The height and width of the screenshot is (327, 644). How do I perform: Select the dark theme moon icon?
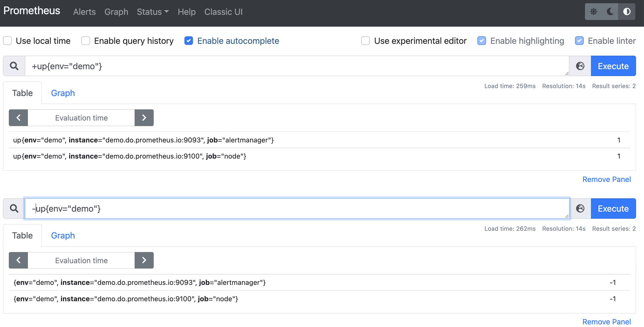point(610,12)
